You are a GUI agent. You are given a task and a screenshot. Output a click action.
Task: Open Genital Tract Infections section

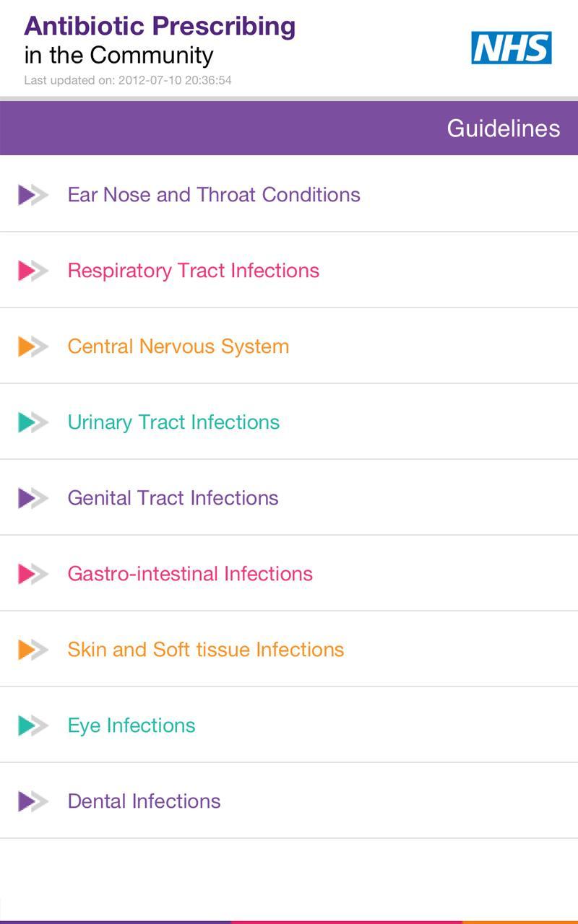(x=173, y=498)
